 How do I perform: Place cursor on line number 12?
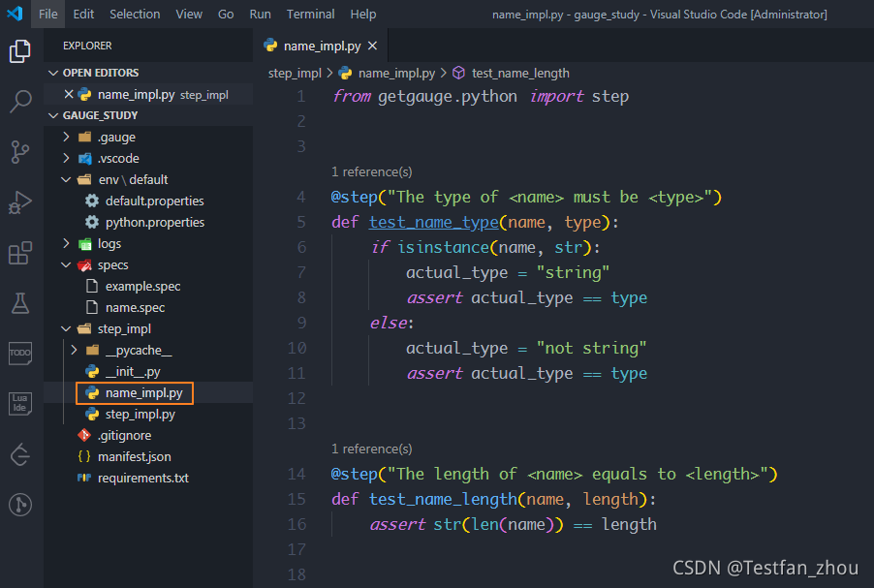[x=297, y=398]
